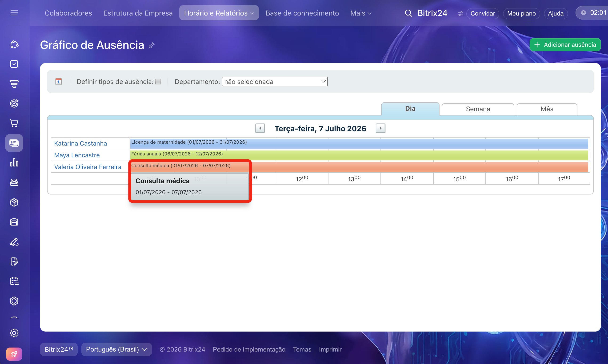Viewport: 608px width, 364px height.
Task: Open Estrutura da Empresa menu item
Action: pyautogui.click(x=138, y=13)
